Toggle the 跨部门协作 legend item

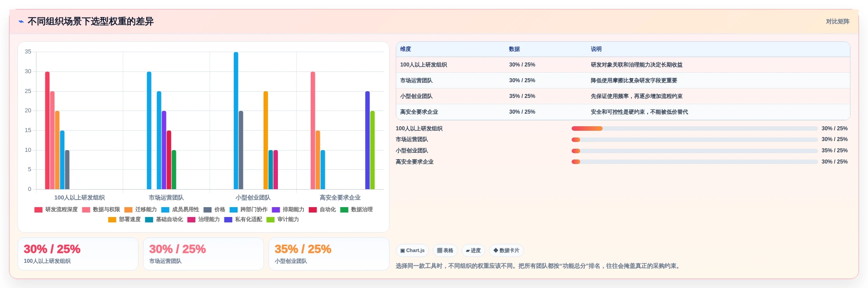pyautogui.click(x=249, y=209)
